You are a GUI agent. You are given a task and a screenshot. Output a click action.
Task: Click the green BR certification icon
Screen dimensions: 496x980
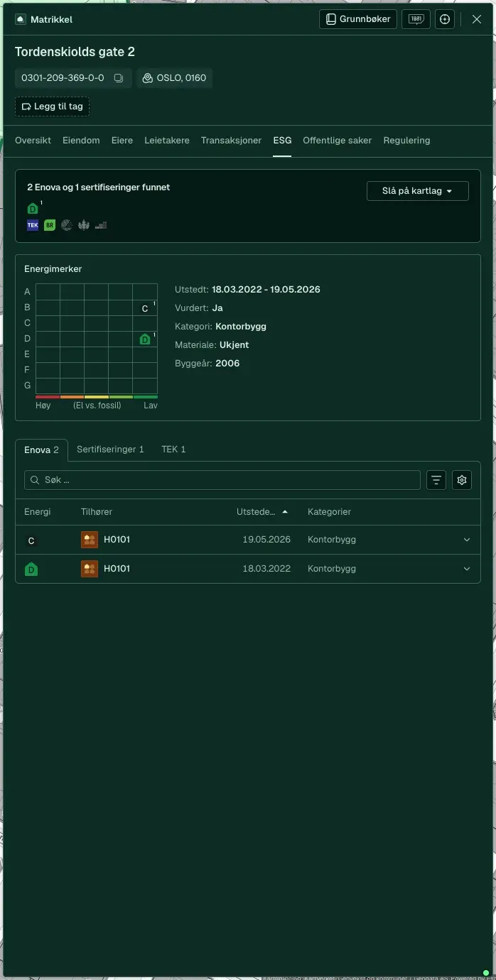[x=50, y=225]
